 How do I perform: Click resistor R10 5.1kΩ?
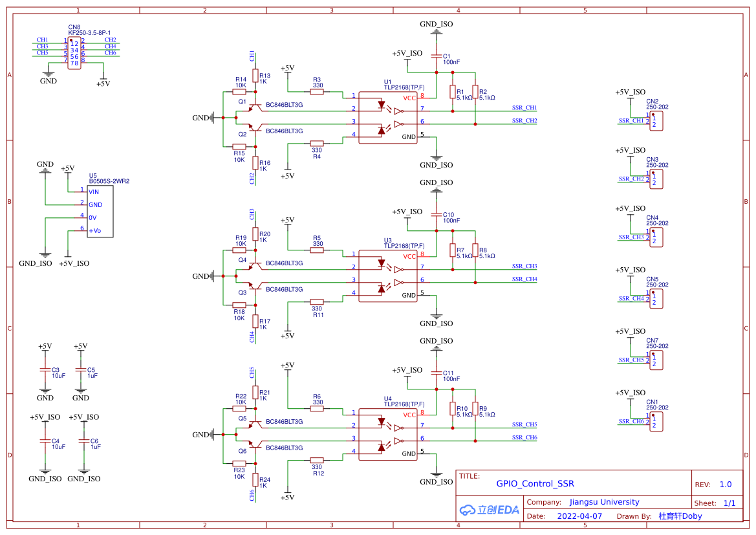pyautogui.click(x=453, y=409)
